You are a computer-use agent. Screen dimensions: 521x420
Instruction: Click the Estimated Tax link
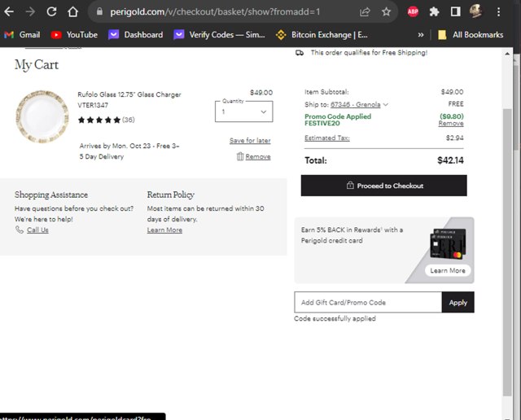tap(327, 138)
